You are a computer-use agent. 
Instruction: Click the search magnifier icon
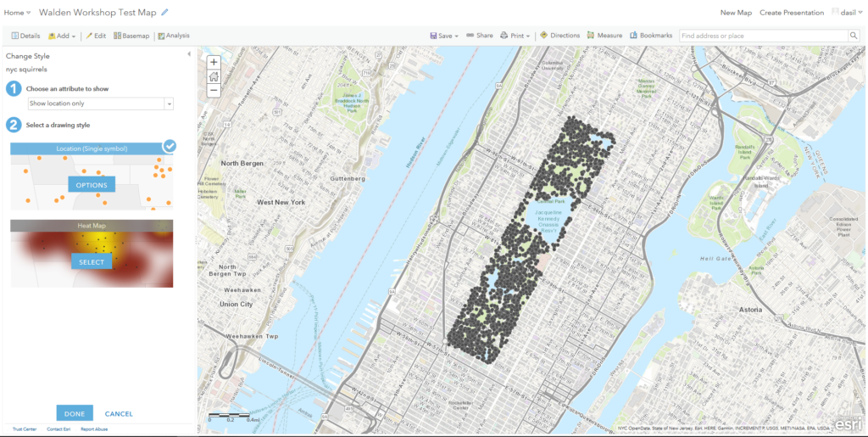point(854,36)
